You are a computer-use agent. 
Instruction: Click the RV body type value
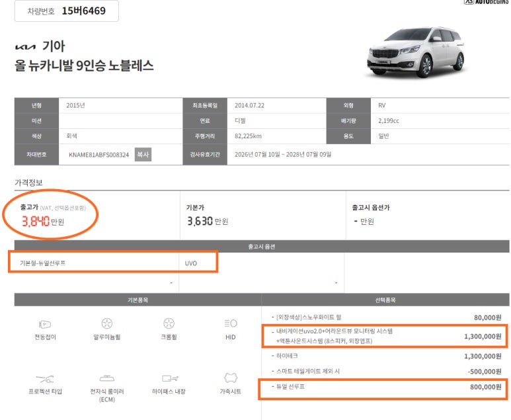click(x=382, y=105)
